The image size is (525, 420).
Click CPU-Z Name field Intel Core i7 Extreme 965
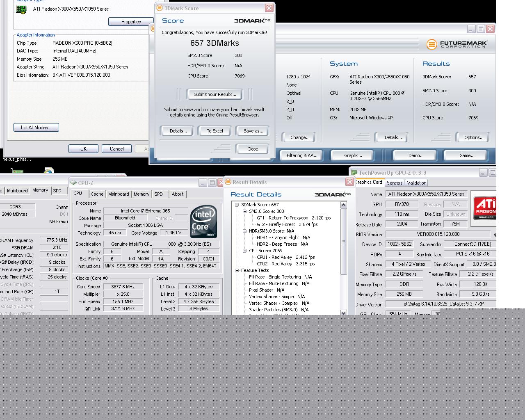pyautogui.click(x=145, y=211)
